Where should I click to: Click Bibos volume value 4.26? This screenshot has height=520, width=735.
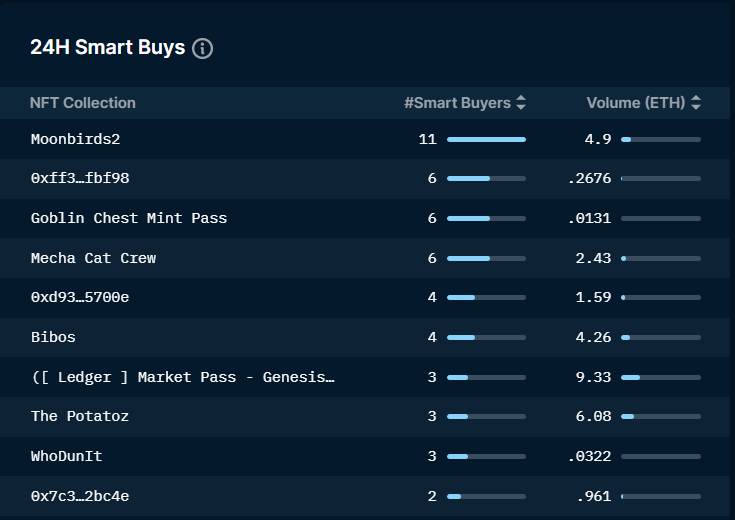tap(593, 337)
